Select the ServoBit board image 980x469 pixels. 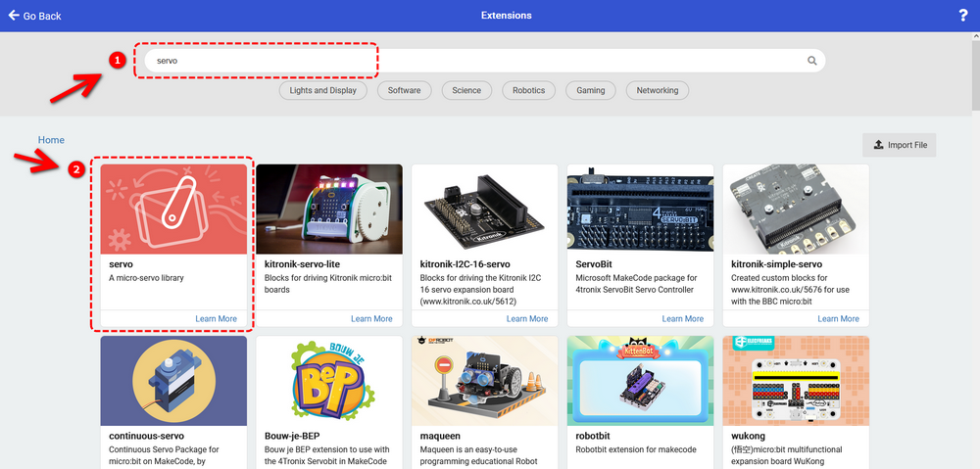pyautogui.click(x=641, y=210)
